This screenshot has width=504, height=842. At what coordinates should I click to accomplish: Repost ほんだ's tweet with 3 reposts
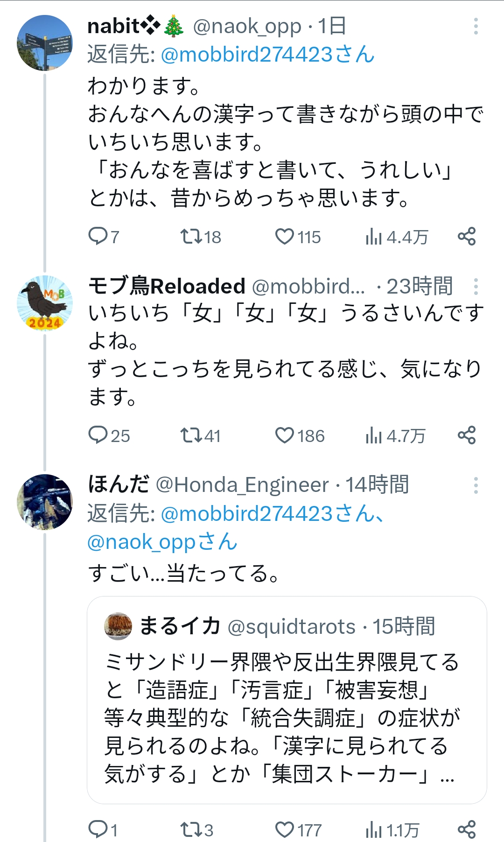pyautogui.click(x=196, y=830)
